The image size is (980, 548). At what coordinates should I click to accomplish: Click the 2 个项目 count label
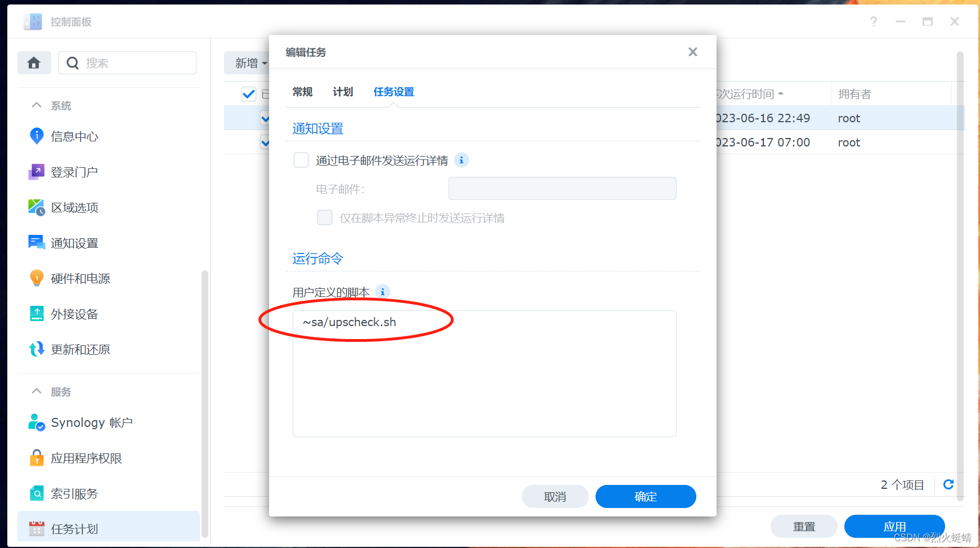point(902,485)
